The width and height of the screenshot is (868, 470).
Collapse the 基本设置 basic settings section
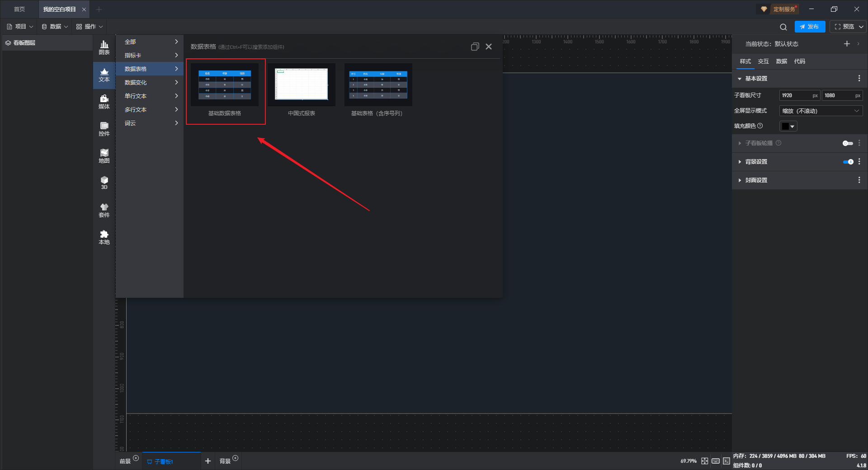click(756, 79)
